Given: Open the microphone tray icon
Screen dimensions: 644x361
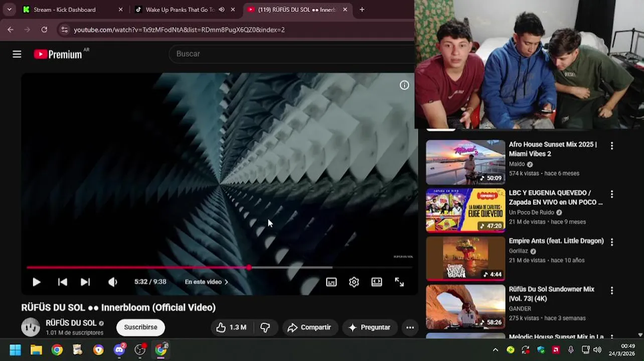Looking at the screenshot, I should [x=571, y=350].
